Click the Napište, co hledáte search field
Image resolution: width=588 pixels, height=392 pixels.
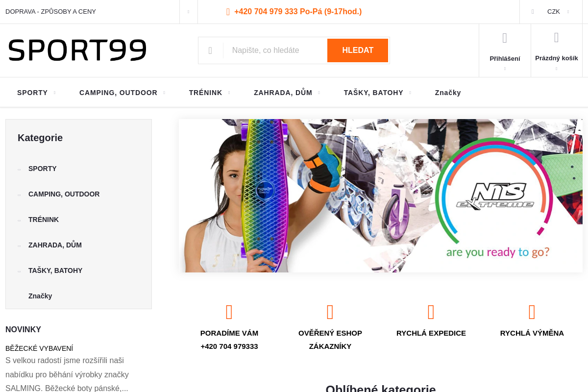pos(275,50)
